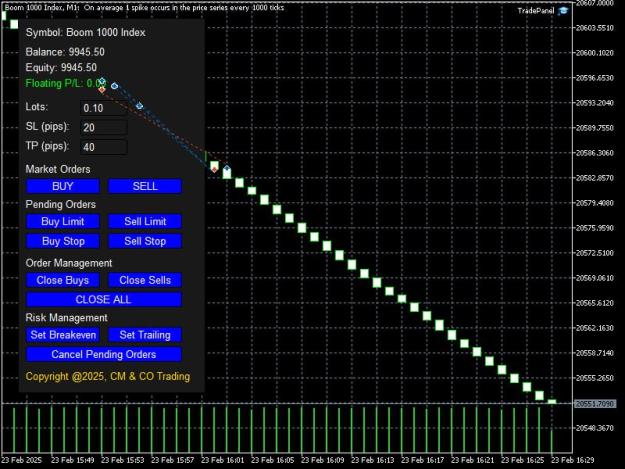Click the TradePanel expert advisor hat icon
625x469 pixels.
click(x=563, y=11)
